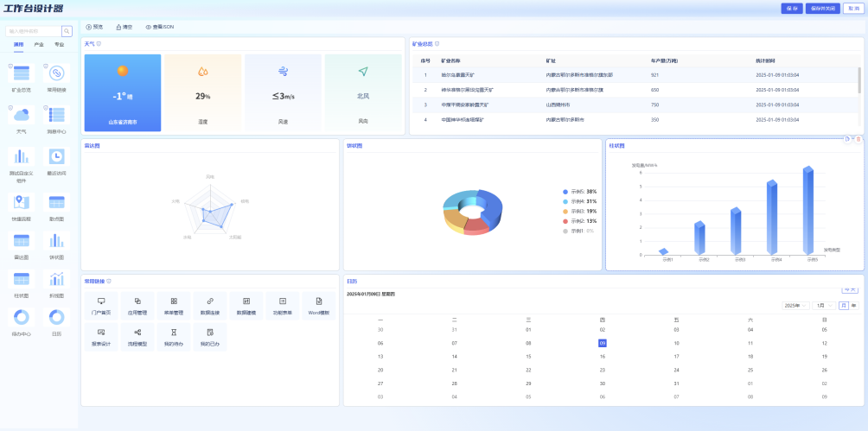Open the 流程模型 shortcut
Image resolution: width=868 pixels, height=431 pixels.
137,333
